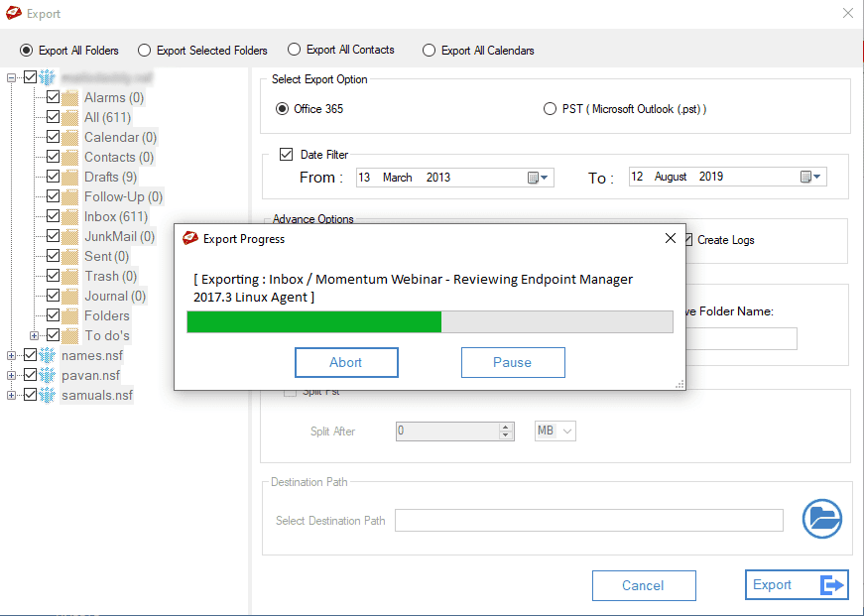Click the samuals.nsf database icon
The image size is (864, 616).
[x=48, y=395]
